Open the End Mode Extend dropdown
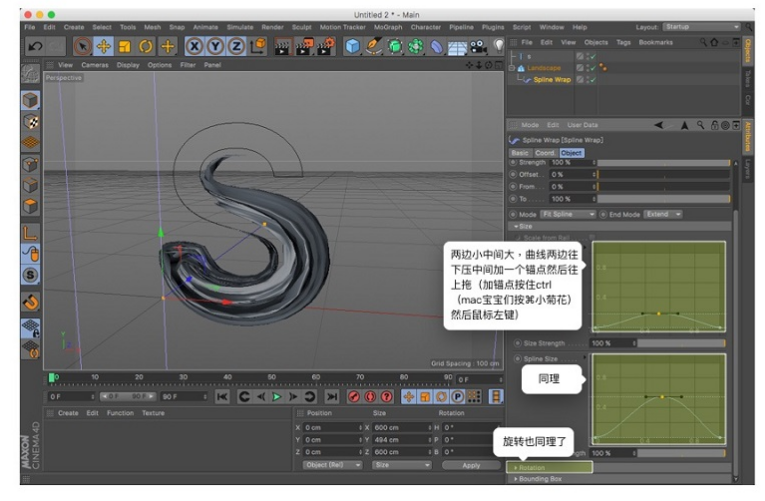The width and height of the screenshot is (765, 501). (x=664, y=214)
